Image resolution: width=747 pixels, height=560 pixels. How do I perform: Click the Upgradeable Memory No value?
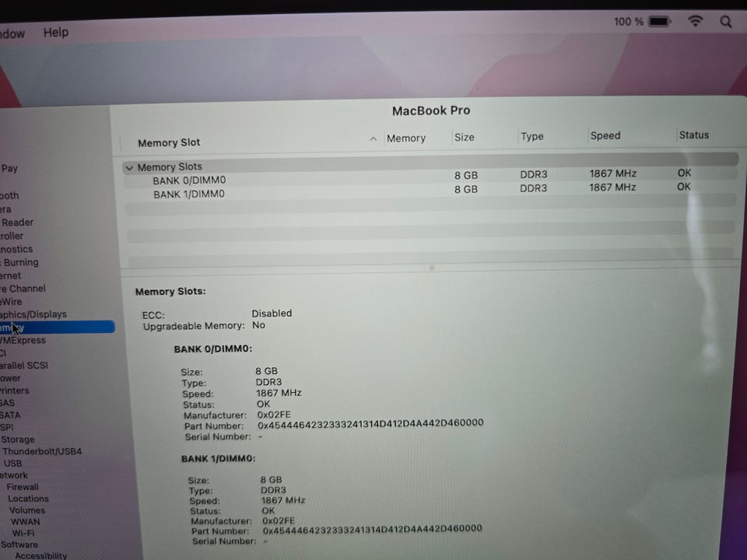coord(258,325)
